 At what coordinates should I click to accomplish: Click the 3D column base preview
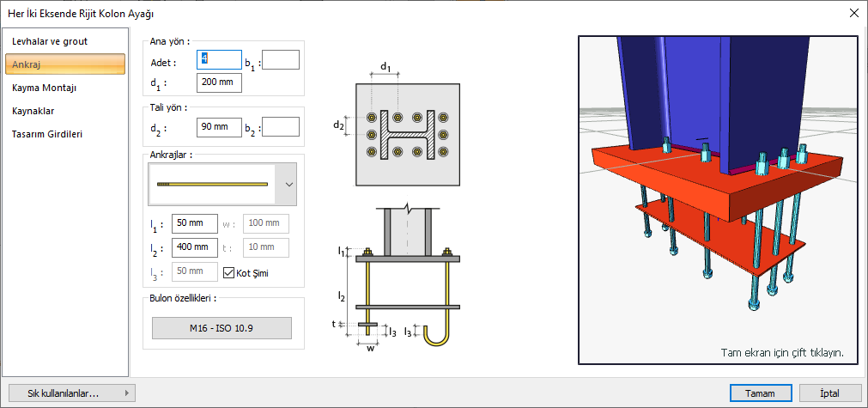click(718, 200)
